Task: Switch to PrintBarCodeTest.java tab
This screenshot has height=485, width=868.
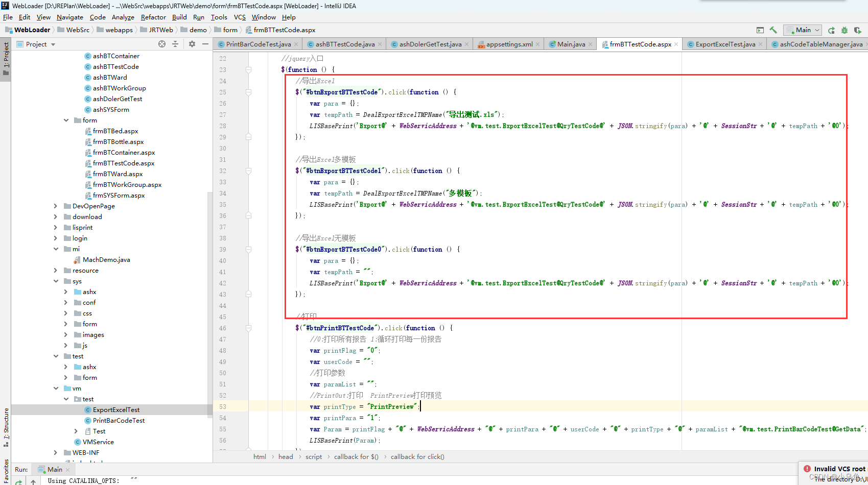Action: (x=259, y=44)
